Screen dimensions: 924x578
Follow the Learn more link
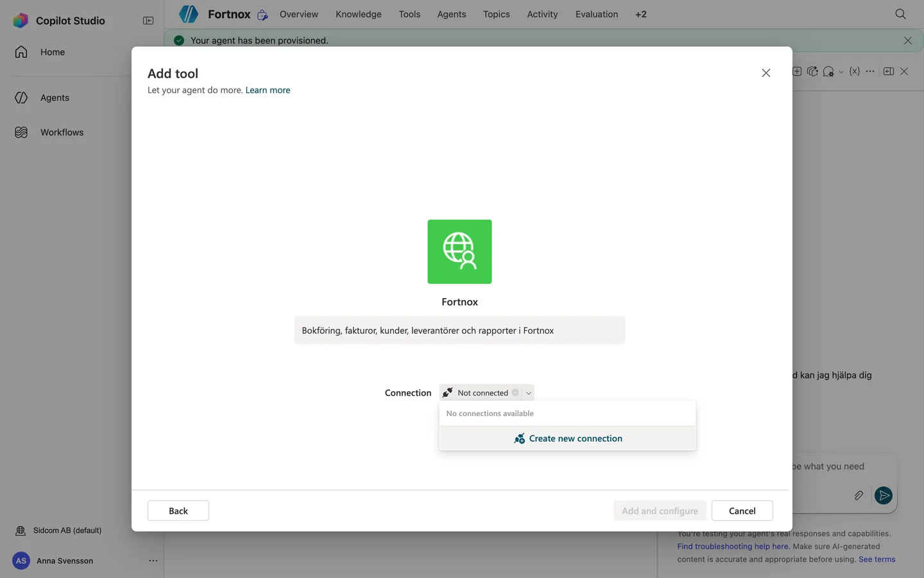coord(268,90)
